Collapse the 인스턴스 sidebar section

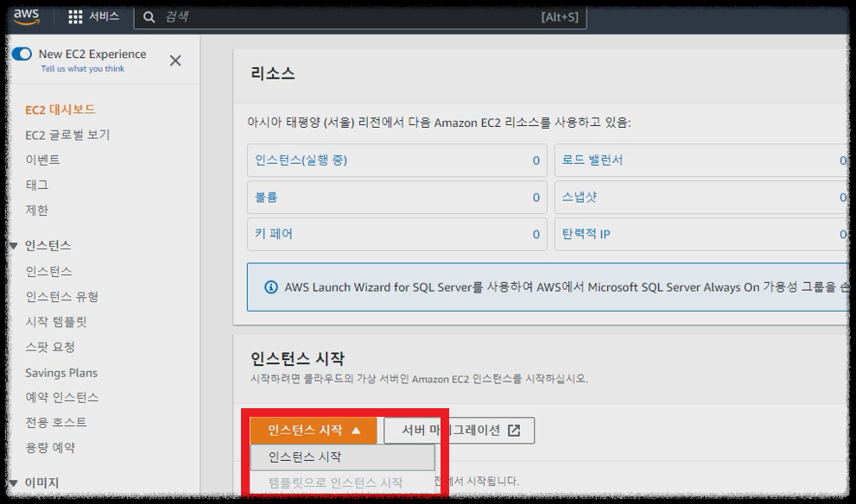pos(14,246)
